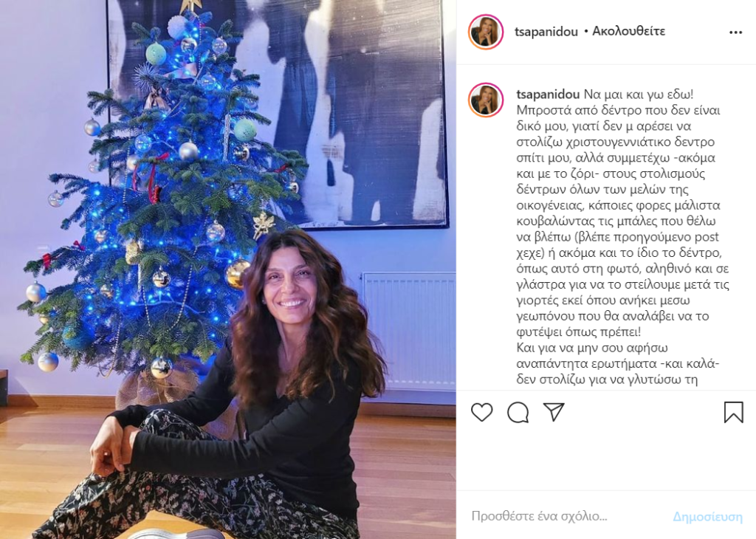Click the smiling woman's face in the photo
This screenshot has width=756, height=539.
click(289, 284)
